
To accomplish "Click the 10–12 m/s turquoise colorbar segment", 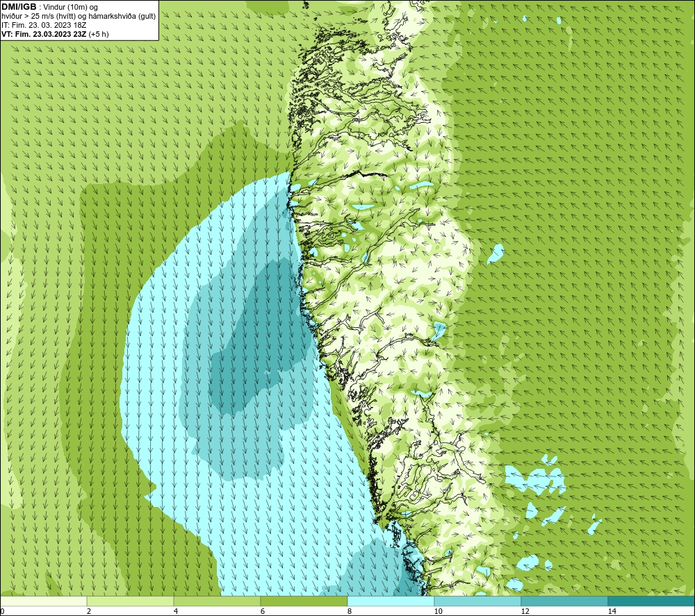I will [x=478, y=601].
